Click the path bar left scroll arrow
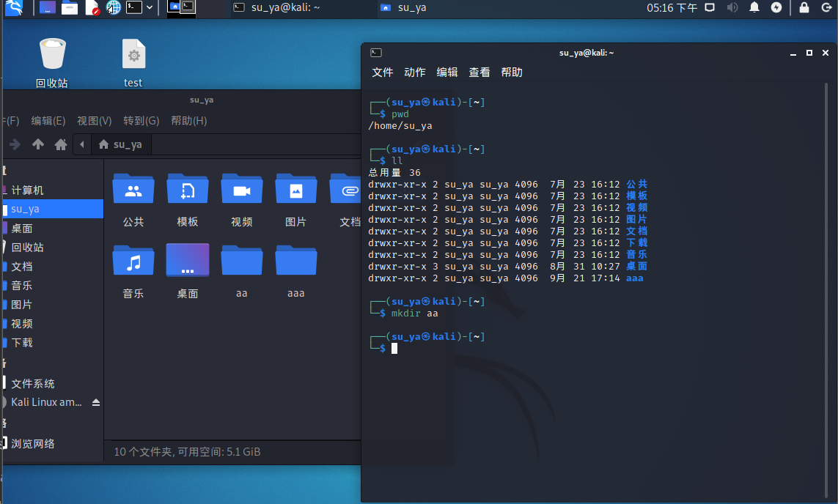 coord(82,144)
